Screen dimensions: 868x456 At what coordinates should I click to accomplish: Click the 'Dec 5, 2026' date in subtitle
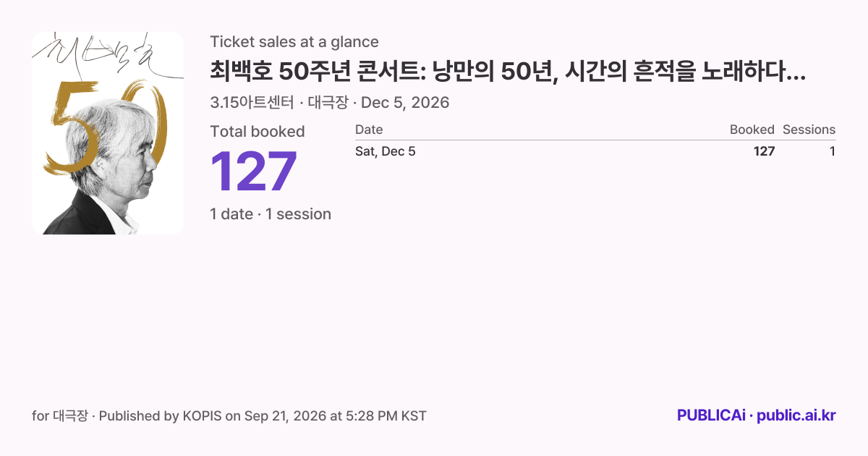[405, 103]
